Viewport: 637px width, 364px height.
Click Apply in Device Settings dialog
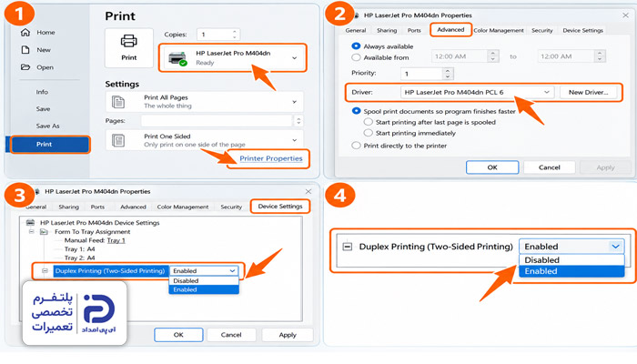pos(288,335)
